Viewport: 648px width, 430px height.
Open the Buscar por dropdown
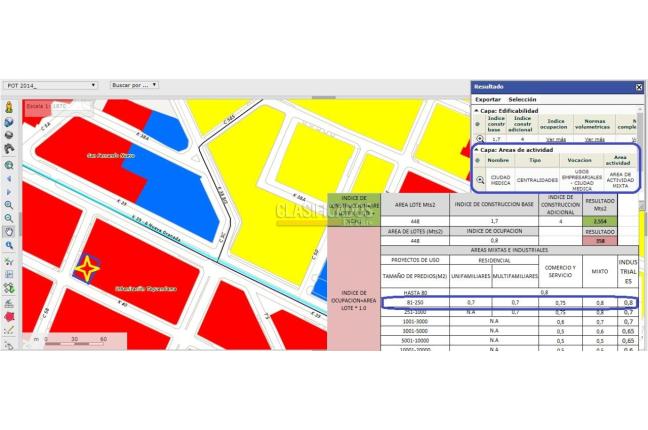pos(134,85)
